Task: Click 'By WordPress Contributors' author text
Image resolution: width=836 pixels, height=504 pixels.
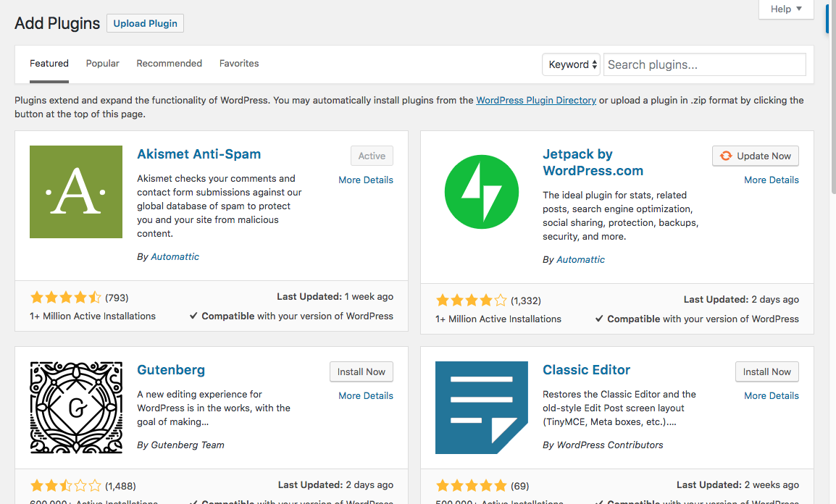Action: click(603, 445)
